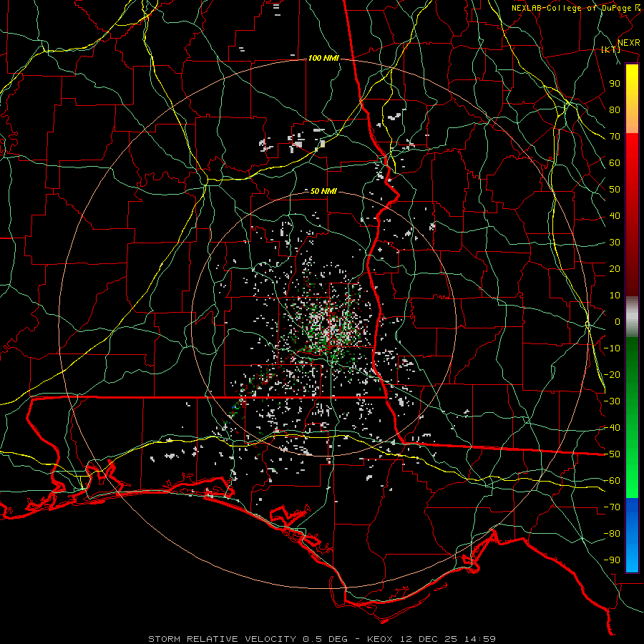Click the "-90" value on the velocity scale
This screenshot has width=644, height=644.
coord(613,560)
